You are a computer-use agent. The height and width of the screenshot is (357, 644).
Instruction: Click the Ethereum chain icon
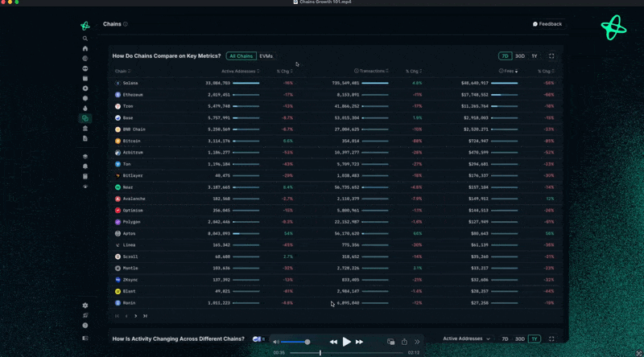point(118,95)
